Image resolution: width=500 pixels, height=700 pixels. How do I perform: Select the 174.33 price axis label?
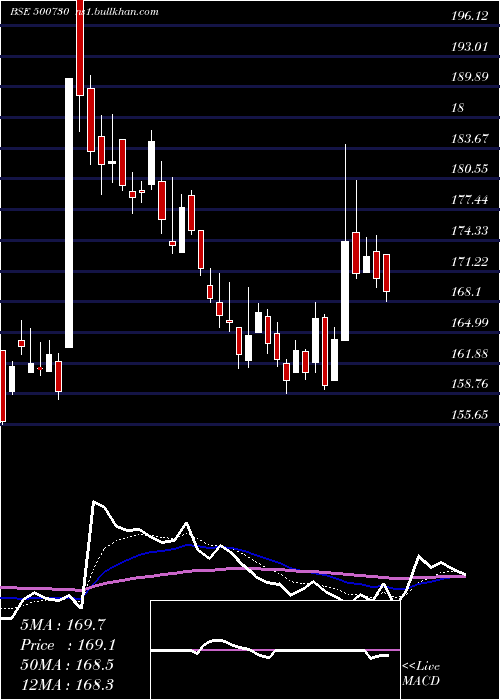click(x=469, y=230)
